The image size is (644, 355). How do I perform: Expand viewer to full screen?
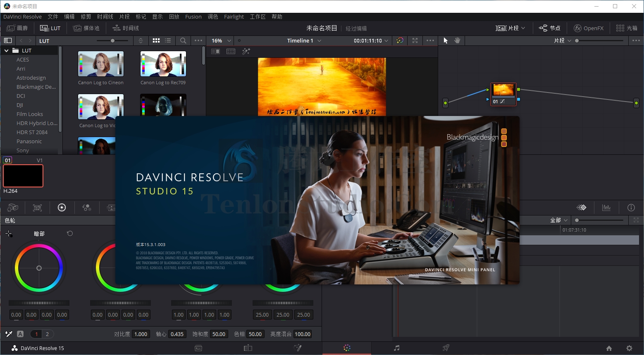point(415,40)
